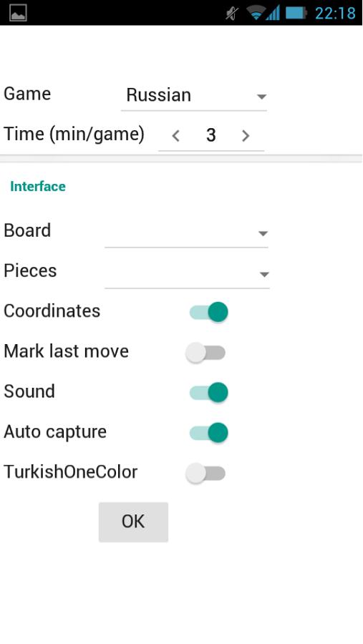Open the Game type dropdown showing Russian
The width and height of the screenshot is (363, 644).
point(194,96)
